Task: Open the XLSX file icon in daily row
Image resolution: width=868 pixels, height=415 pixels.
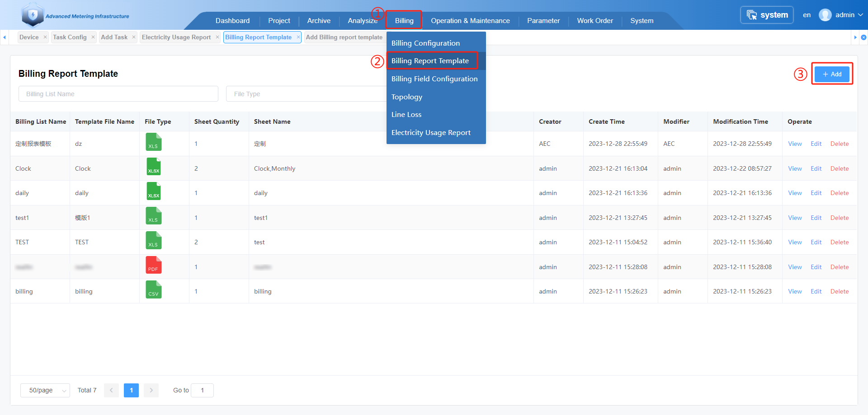Action: 154,191
